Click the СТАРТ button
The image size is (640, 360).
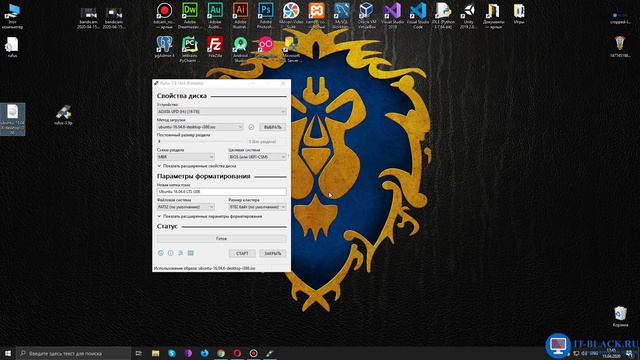pos(242,253)
